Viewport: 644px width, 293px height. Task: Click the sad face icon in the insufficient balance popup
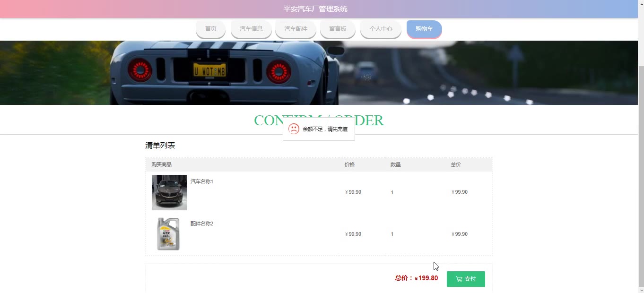[294, 129]
